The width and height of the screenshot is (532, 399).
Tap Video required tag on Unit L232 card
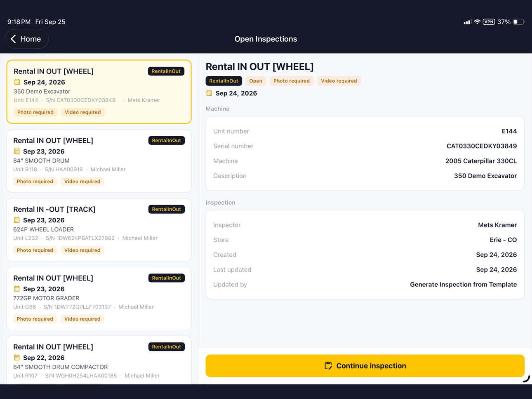click(x=82, y=250)
